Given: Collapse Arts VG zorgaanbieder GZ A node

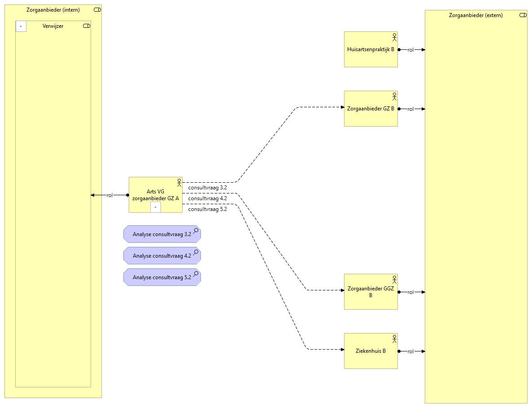Looking at the screenshot, I should pos(155,207).
